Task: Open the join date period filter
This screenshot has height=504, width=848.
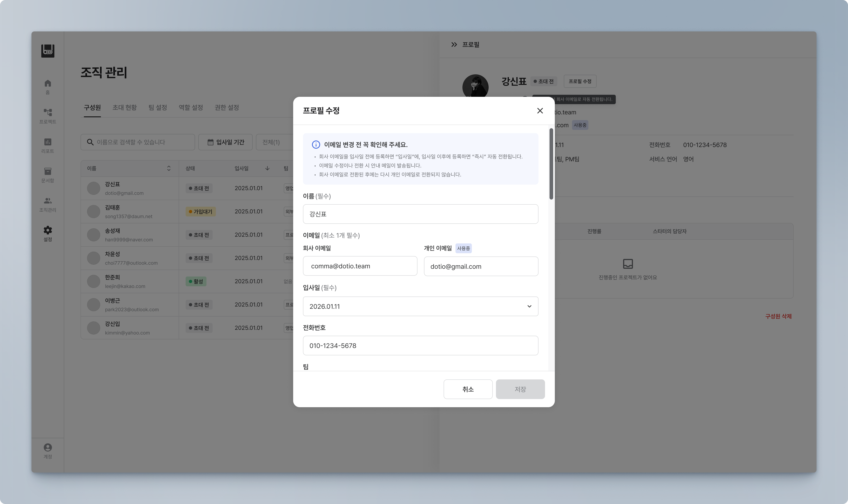Action: 225,142
